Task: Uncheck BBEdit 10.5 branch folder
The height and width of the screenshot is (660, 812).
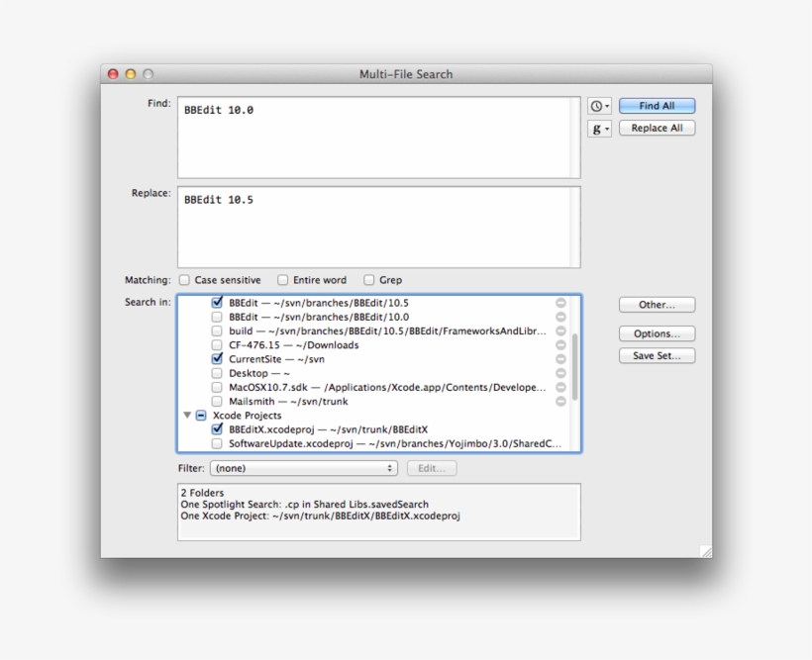Action: click(217, 303)
